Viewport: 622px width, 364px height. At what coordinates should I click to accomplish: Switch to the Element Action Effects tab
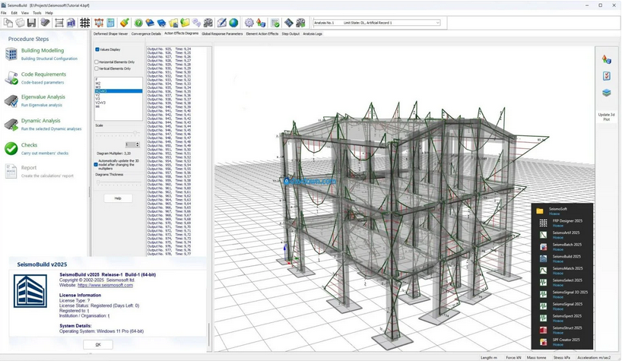pyautogui.click(x=262, y=33)
